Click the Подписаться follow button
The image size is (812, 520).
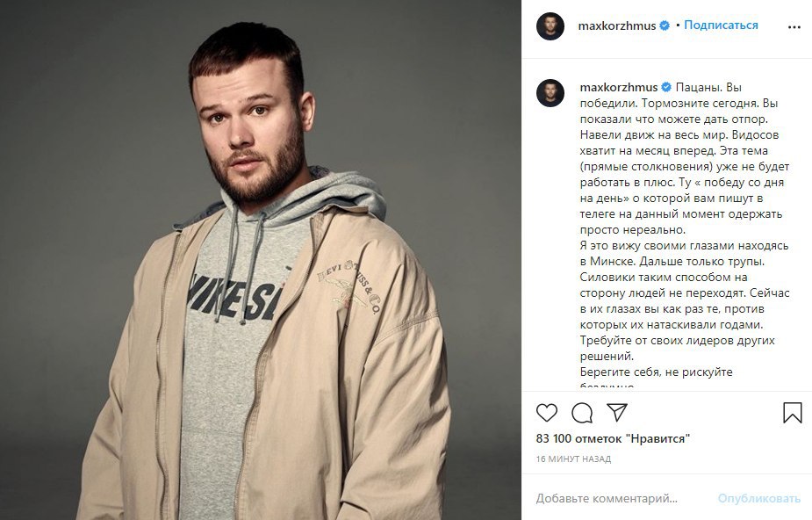[x=721, y=25]
